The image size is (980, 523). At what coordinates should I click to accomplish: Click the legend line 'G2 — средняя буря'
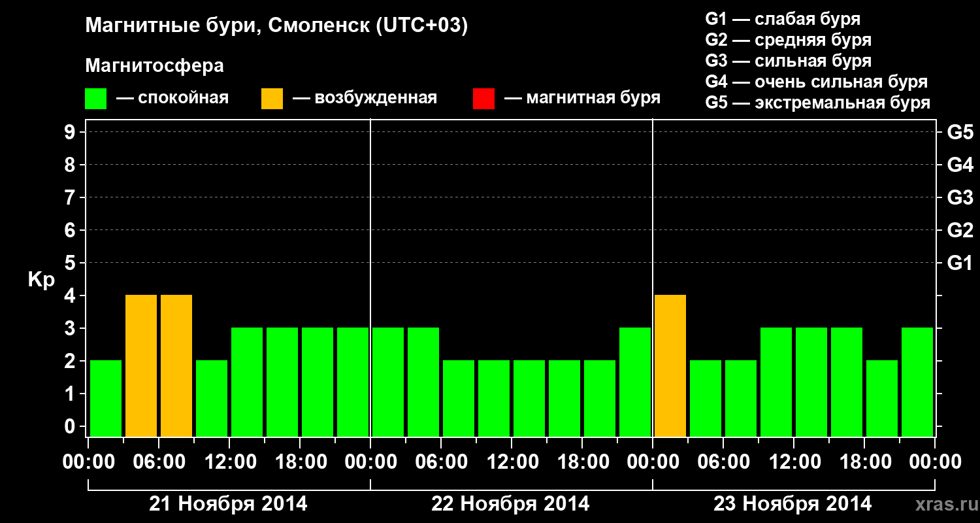[x=788, y=40]
